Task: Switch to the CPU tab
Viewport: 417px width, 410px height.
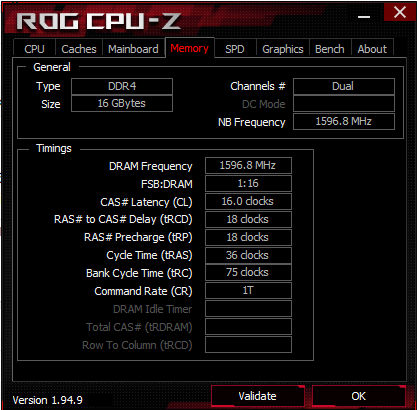Action: (x=34, y=49)
